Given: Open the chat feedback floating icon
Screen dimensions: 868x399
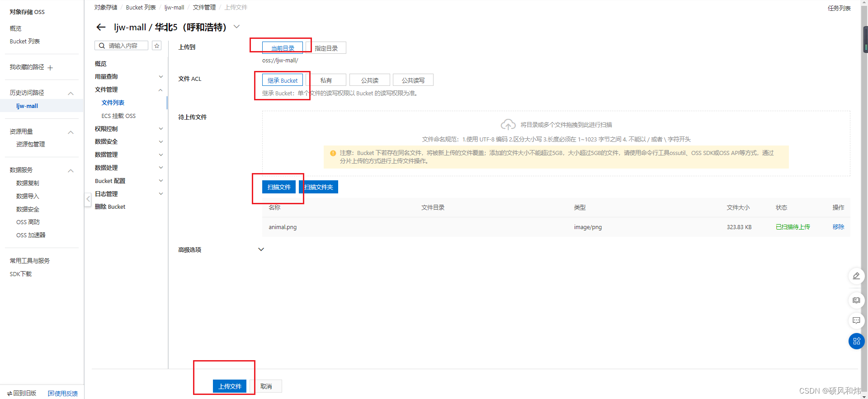Looking at the screenshot, I should pyautogui.click(x=856, y=320).
